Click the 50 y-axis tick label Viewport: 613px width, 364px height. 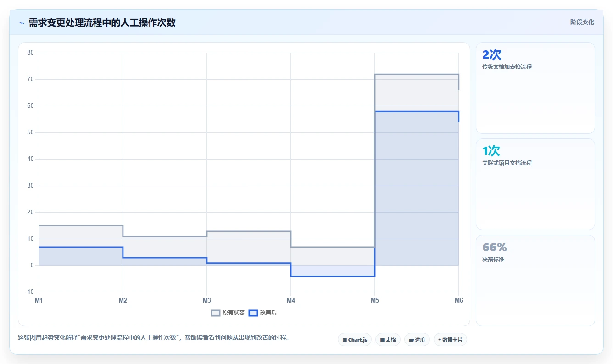click(31, 132)
